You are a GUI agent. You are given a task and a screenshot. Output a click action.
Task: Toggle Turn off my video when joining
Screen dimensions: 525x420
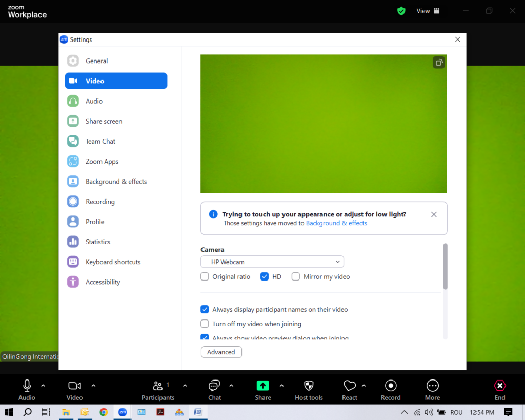click(x=205, y=324)
